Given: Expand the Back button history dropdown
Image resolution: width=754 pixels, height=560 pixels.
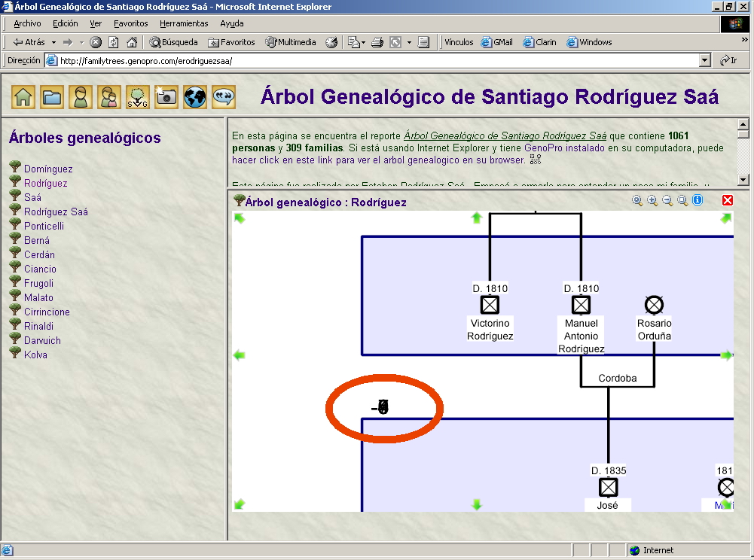Looking at the screenshot, I should (53, 42).
